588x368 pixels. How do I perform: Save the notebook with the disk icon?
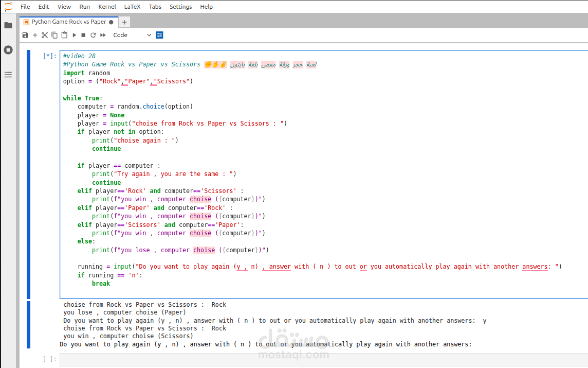[25, 35]
